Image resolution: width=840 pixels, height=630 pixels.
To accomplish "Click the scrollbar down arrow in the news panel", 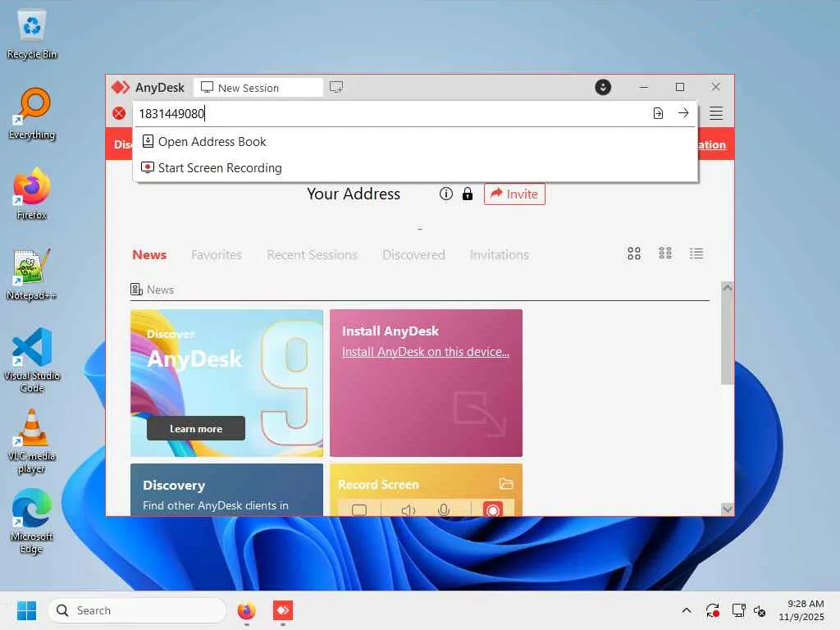I will (x=727, y=509).
